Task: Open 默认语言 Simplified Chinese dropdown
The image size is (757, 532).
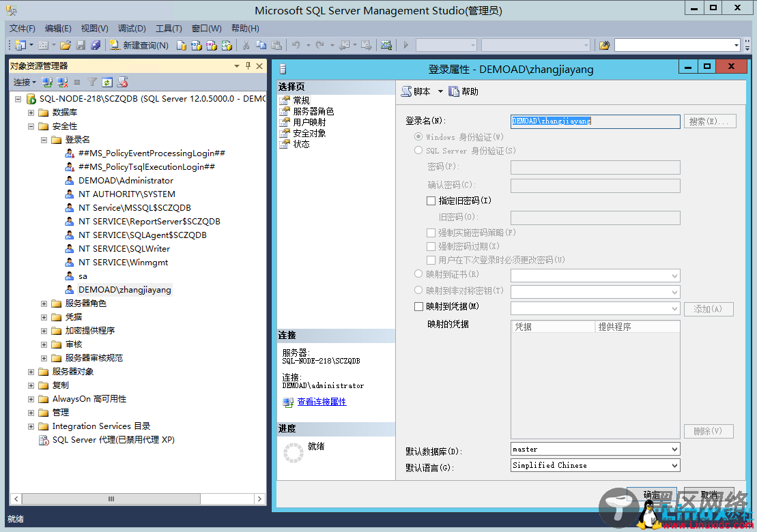Action: pos(674,465)
